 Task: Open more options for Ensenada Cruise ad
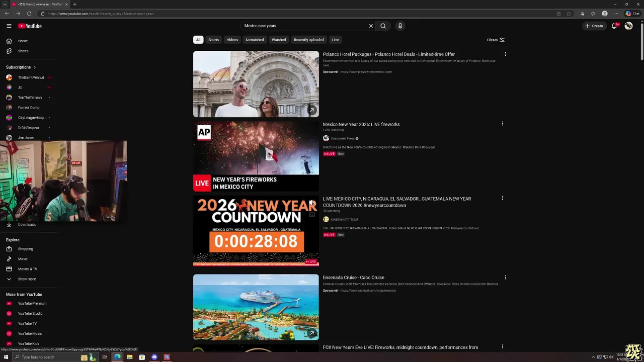tap(506, 278)
